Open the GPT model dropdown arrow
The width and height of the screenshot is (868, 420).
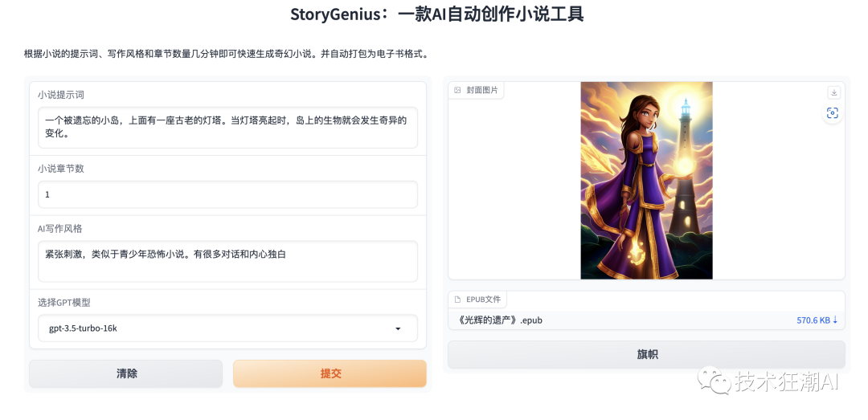[398, 328]
